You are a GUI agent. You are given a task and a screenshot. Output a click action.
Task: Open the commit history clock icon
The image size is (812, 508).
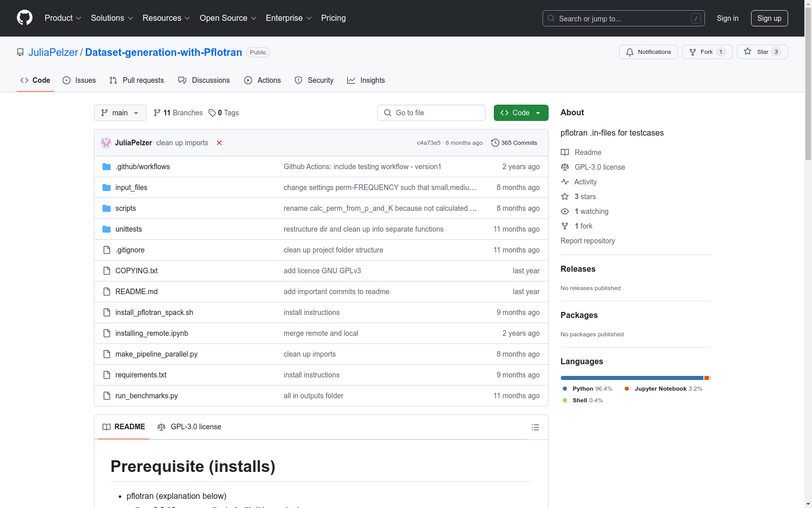(x=495, y=143)
